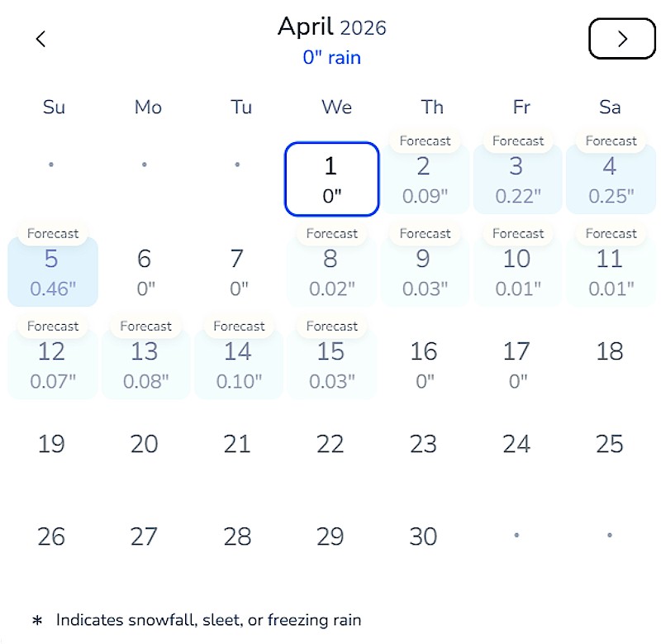Pick April 6 on calendar
Screen dimensions: 661x644
click(145, 272)
